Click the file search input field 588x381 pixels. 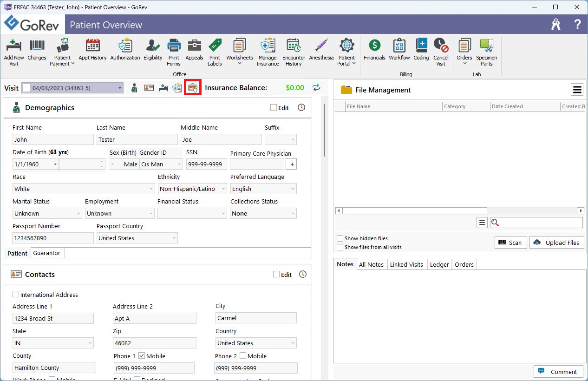point(536,223)
